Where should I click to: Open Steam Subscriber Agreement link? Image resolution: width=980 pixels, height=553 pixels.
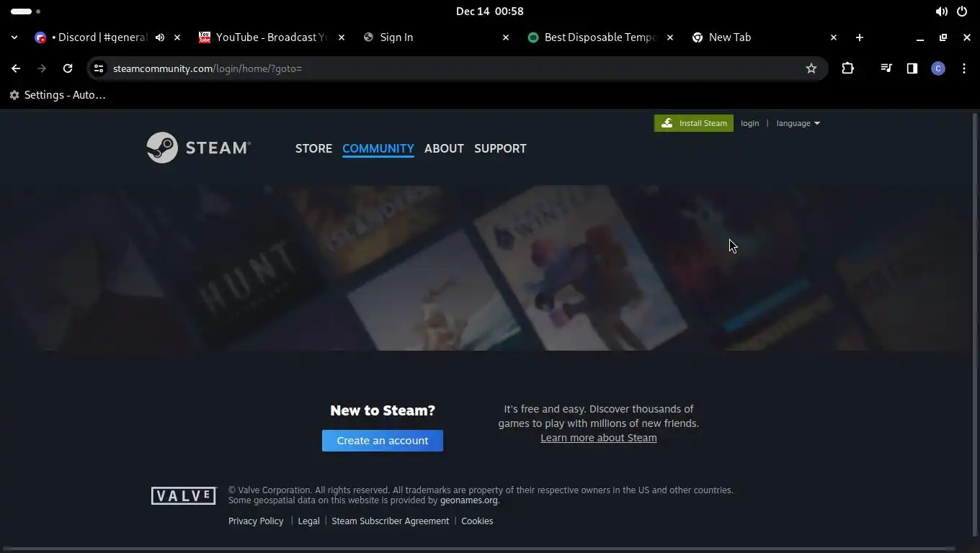click(390, 521)
